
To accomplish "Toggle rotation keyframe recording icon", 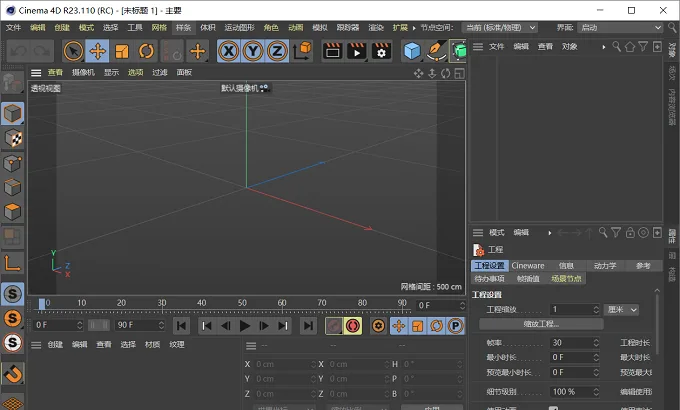I will (x=437, y=326).
